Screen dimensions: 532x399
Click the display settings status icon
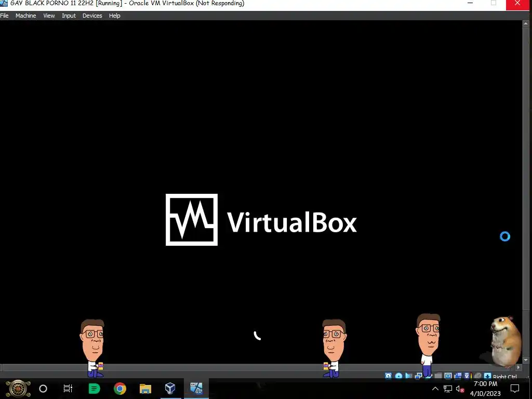pos(448,376)
